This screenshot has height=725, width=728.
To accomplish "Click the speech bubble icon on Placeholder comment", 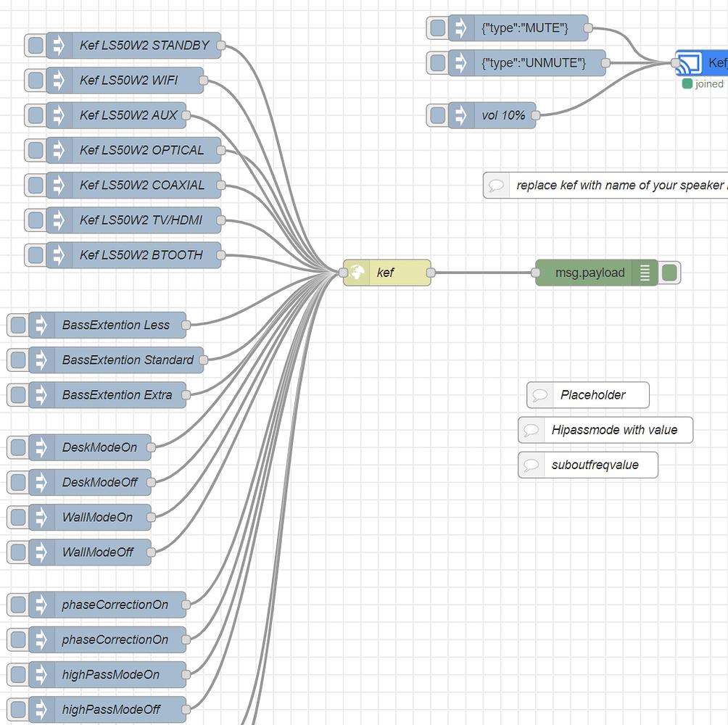I will (540, 395).
